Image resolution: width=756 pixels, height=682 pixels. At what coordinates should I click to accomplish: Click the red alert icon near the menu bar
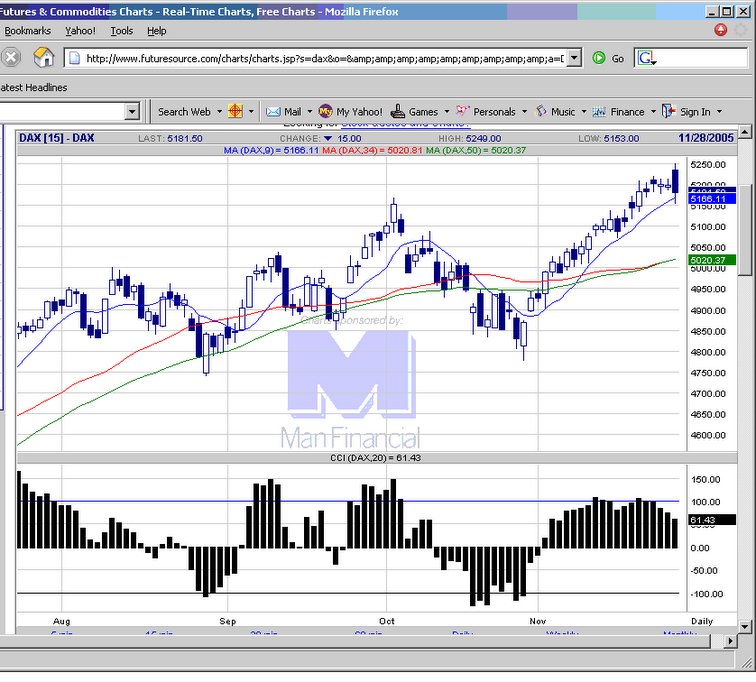[721, 30]
